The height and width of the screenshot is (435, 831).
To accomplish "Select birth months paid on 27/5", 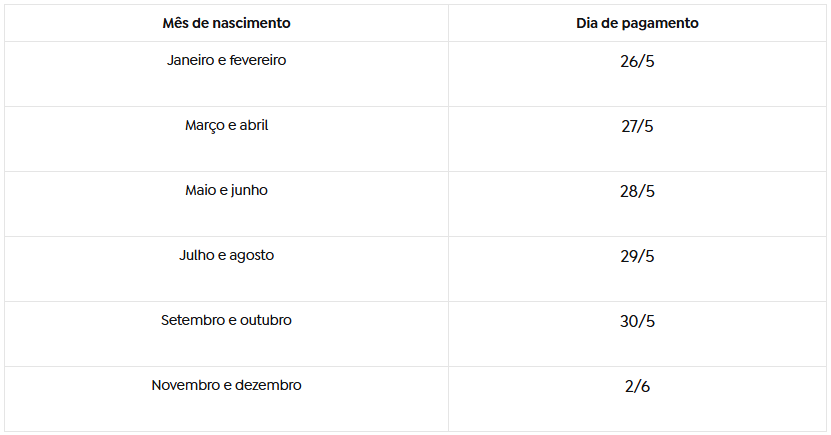I will [x=226, y=126].
